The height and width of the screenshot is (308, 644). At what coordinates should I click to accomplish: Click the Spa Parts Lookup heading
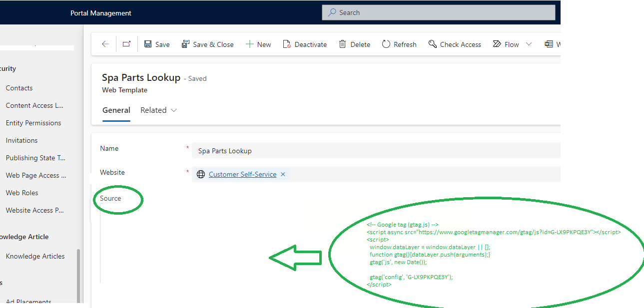point(141,77)
